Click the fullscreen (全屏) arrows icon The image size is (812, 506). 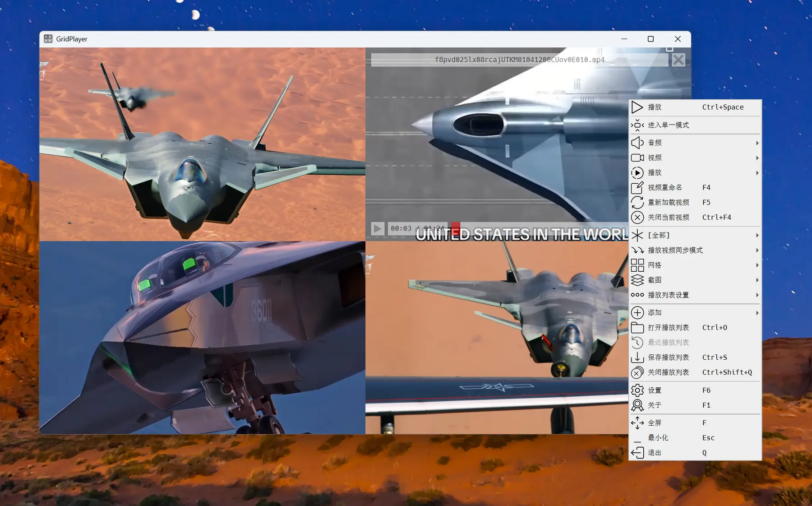(637, 423)
